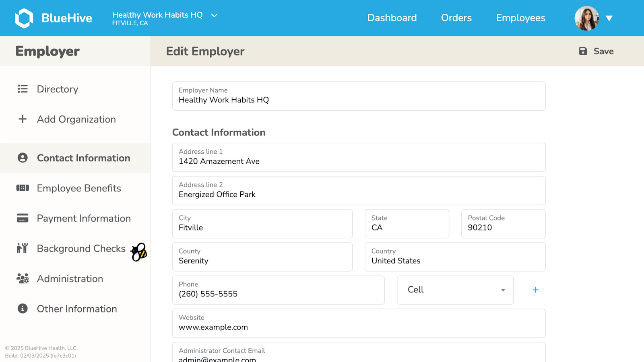Click the Edit Employer heading
Image resolution: width=644 pixels, height=362 pixels.
pos(205,51)
